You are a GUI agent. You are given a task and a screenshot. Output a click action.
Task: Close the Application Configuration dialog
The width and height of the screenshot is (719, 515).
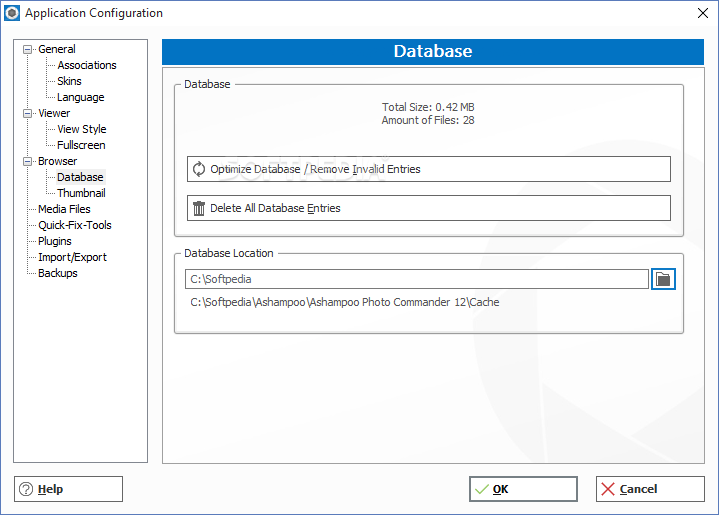tap(702, 13)
